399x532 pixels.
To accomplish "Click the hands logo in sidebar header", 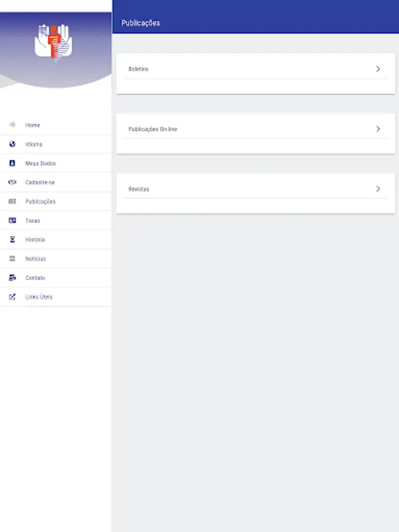I will [53, 42].
